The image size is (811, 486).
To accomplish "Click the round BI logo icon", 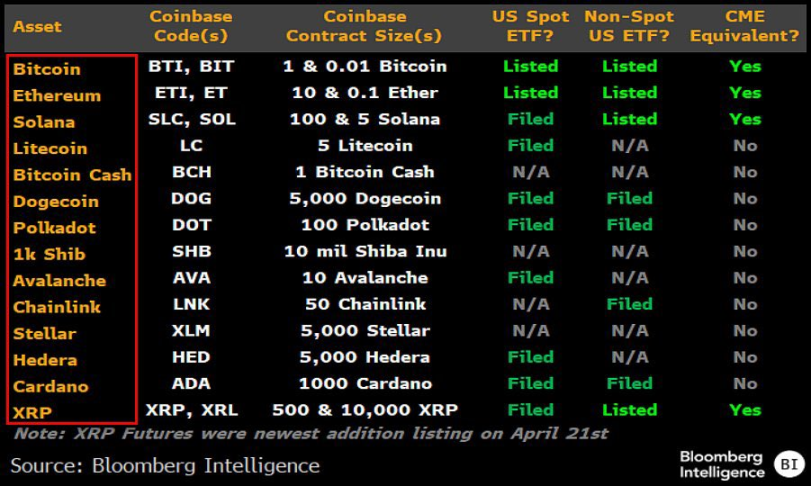I will pyautogui.click(x=787, y=464).
